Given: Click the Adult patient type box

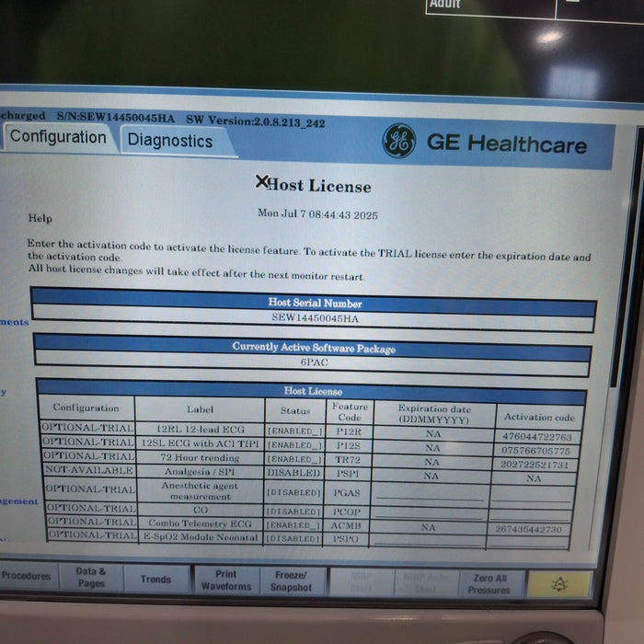Looking at the screenshot, I should 490,6.
